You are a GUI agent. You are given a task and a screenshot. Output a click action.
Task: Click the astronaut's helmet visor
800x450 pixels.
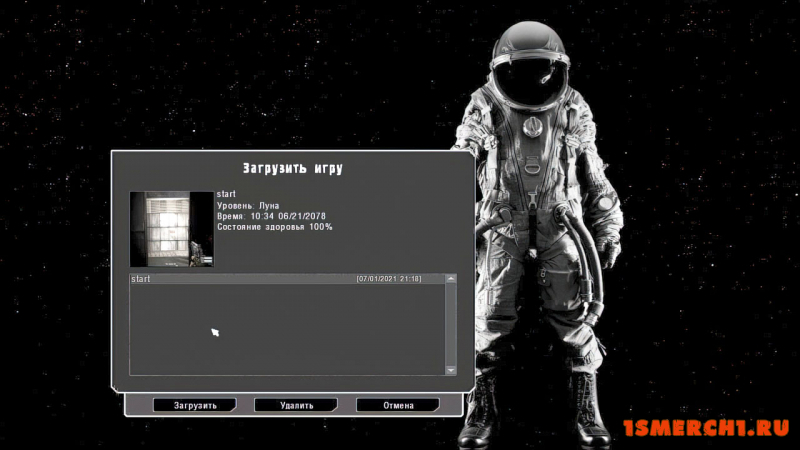tap(531, 82)
